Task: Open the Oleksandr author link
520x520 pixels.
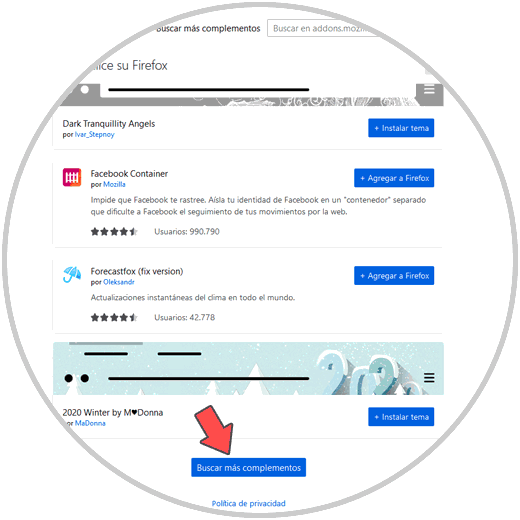Action: pos(119,282)
